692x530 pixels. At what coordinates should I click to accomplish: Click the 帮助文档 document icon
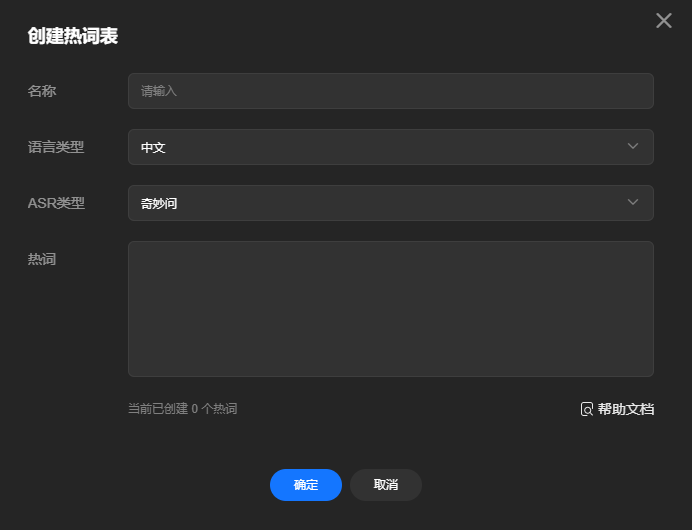(587, 409)
